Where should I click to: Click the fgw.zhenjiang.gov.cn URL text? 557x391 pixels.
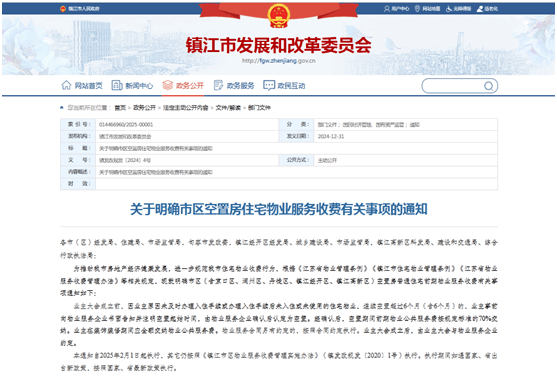279,61
